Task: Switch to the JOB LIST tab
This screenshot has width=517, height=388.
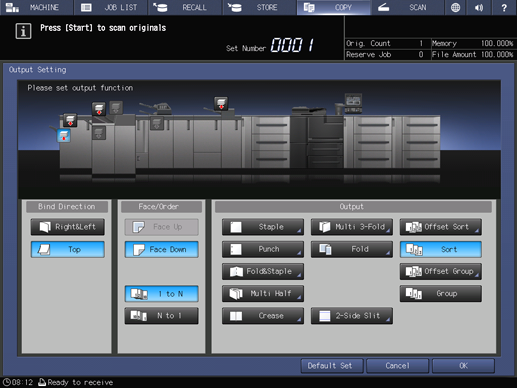Action: pos(111,7)
